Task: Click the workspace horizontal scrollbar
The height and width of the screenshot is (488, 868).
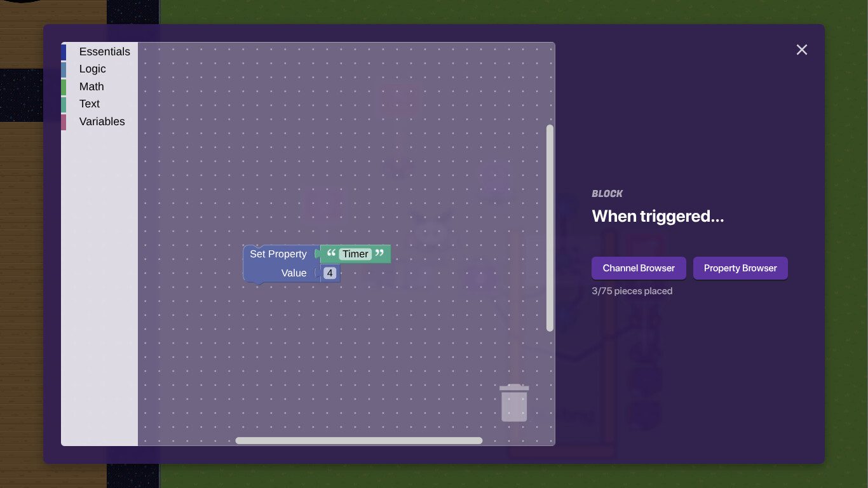Action: pyautogui.click(x=358, y=440)
